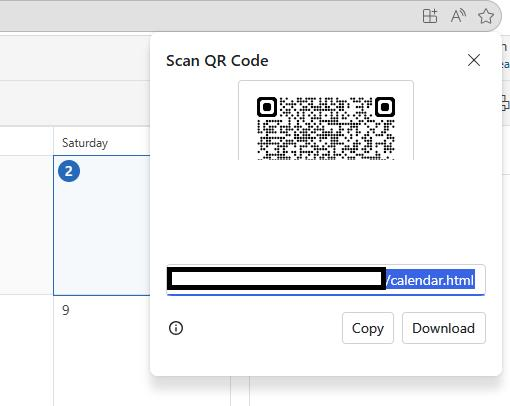510x406 pixels.
Task: Open the info icon in QR popup
Action: click(176, 328)
